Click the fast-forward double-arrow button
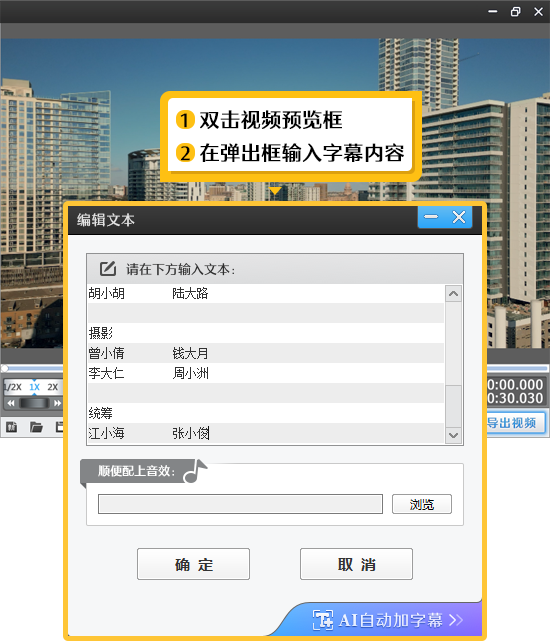 pyautogui.click(x=57, y=403)
